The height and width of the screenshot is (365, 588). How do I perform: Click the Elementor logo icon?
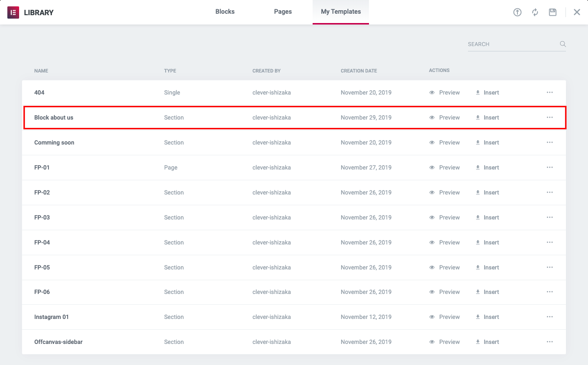pos(13,12)
